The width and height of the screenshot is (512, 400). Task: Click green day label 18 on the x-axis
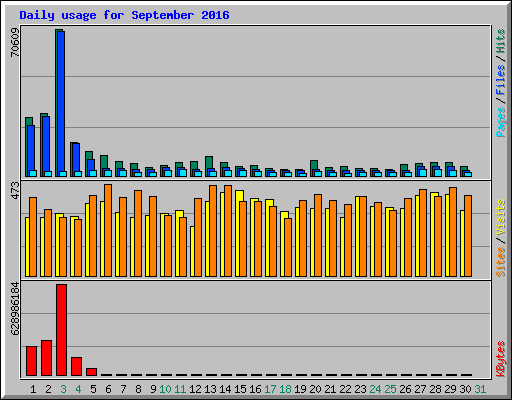tap(285, 389)
